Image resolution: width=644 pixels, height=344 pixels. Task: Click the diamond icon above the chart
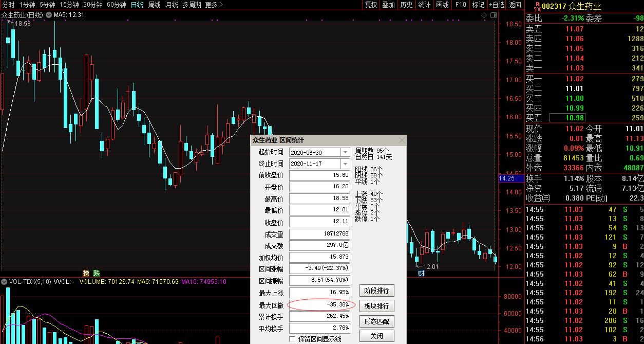tap(483, 15)
